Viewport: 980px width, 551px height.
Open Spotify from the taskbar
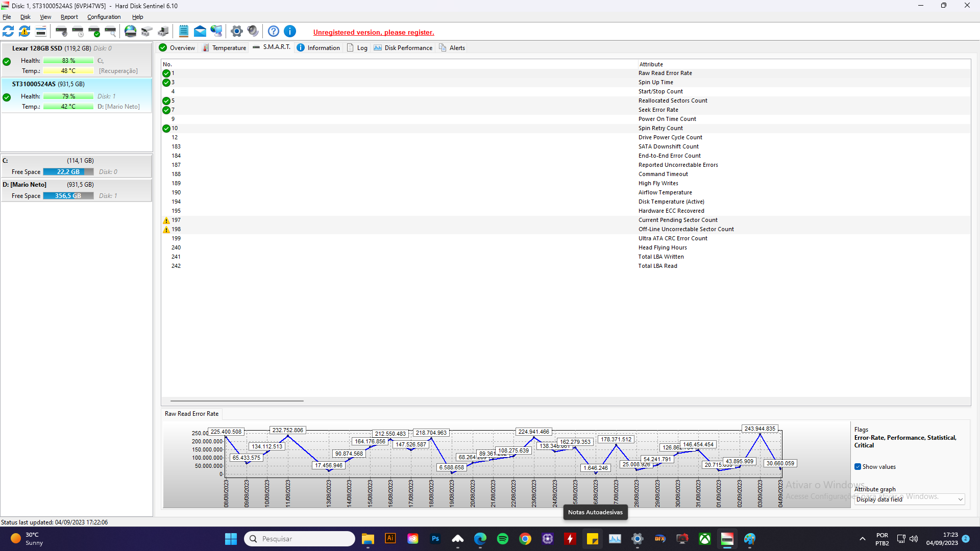click(x=503, y=539)
